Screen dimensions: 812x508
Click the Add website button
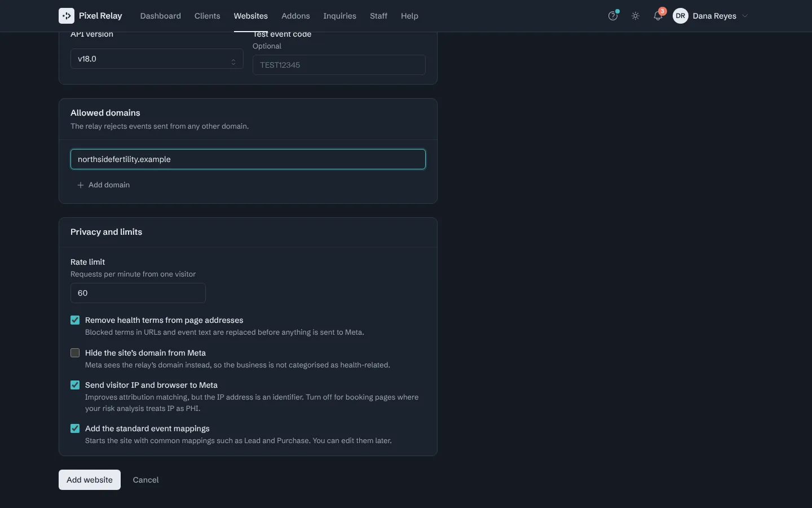[x=90, y=480]
